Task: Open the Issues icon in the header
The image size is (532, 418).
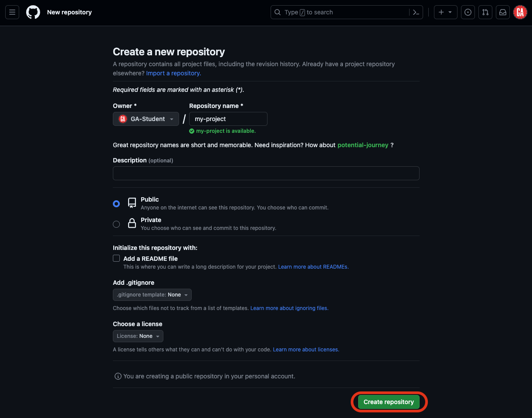Action: (x=468, y=12)
